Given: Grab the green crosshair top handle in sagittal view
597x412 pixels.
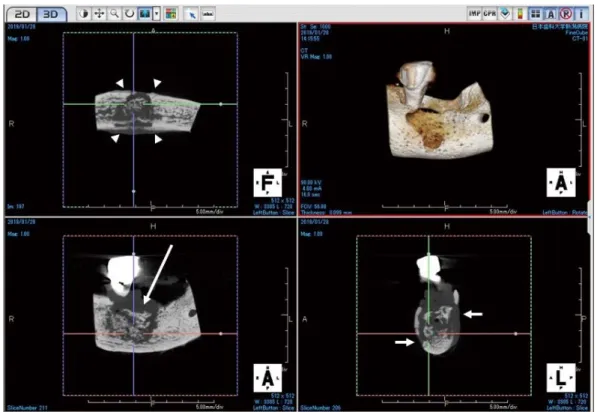Looking at the screenshot, I should [428, 254].
